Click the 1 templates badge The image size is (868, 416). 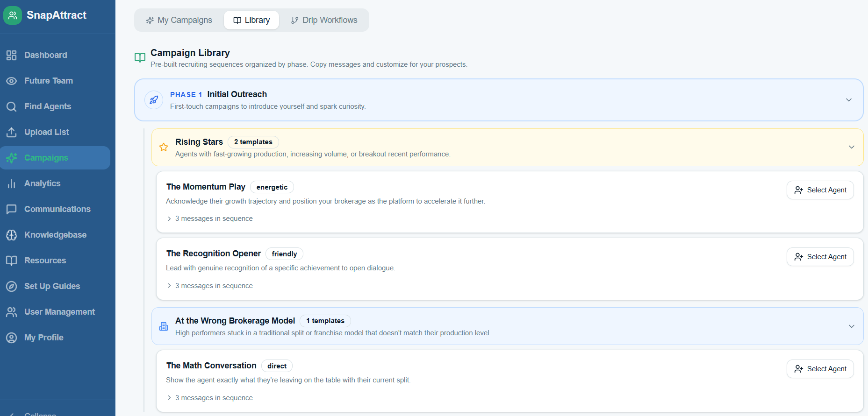[x=325, y=321]
